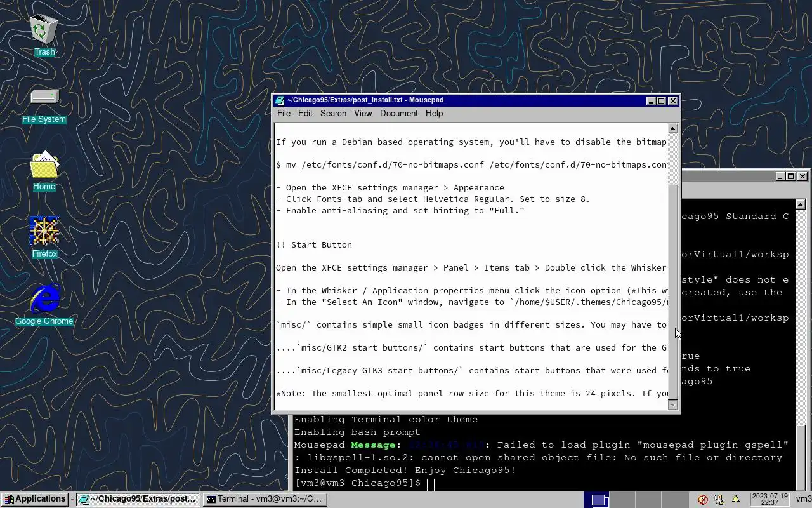This screenshot has height=508, width=812.
Task: Select the Terminal taskbar button
Action: pyautogui.click(x=265, y=499)
